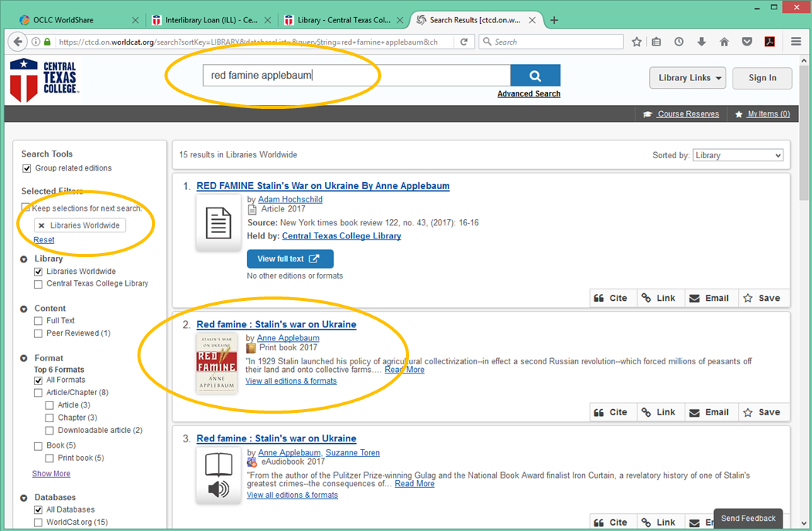Click the blue magnifier search button
The image size is (812, 531).
tap(535, 76)
